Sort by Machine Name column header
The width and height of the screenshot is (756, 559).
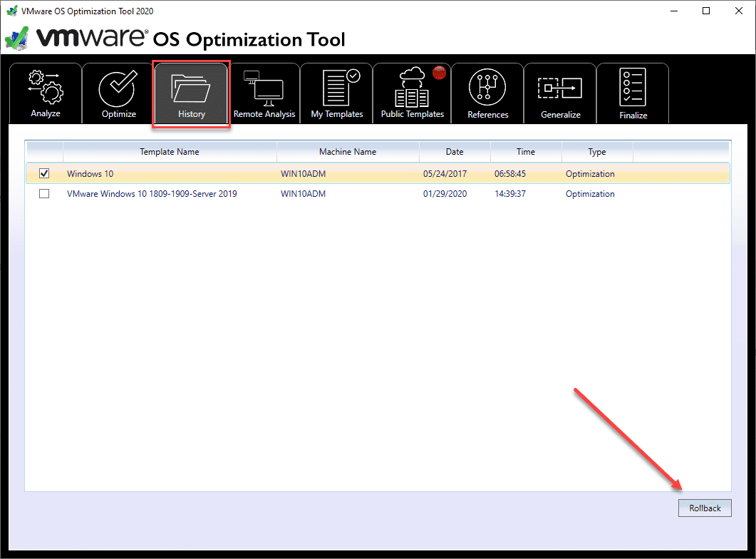click(x=348, y=151)
